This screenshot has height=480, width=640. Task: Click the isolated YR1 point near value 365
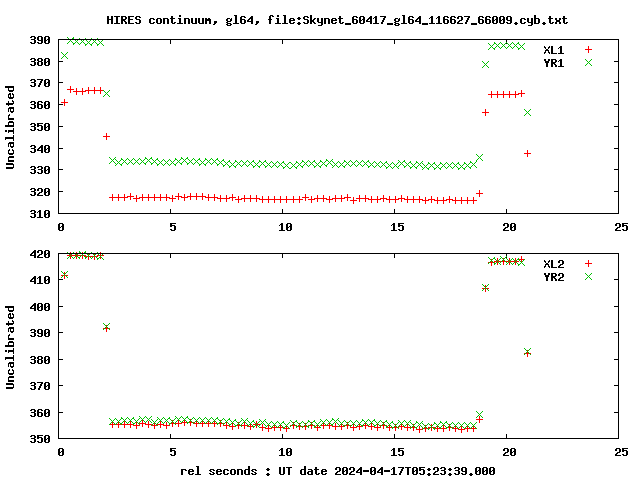[x=106, y=93]
